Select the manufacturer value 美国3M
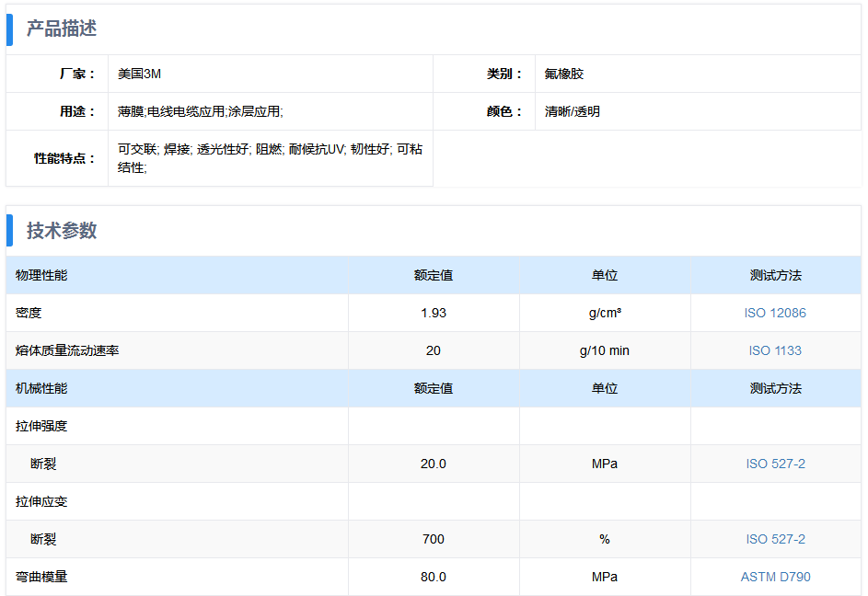 coord(140,74)
